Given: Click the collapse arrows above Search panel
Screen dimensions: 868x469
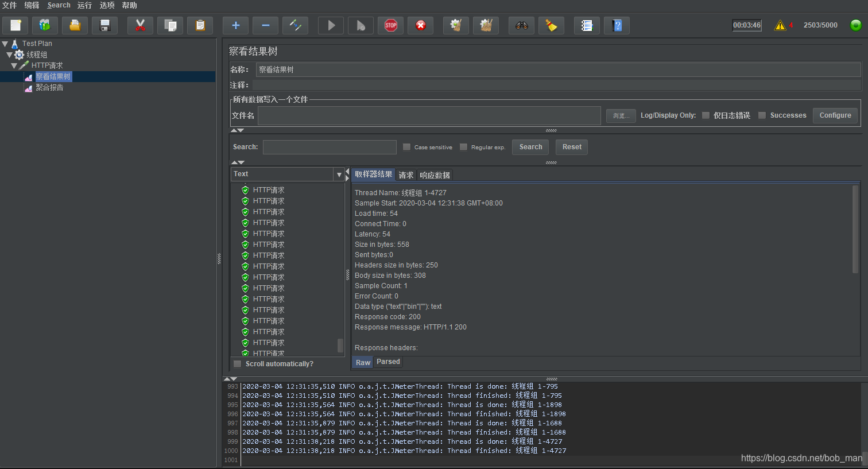Looking at the screenshot, I should point(238,130).
